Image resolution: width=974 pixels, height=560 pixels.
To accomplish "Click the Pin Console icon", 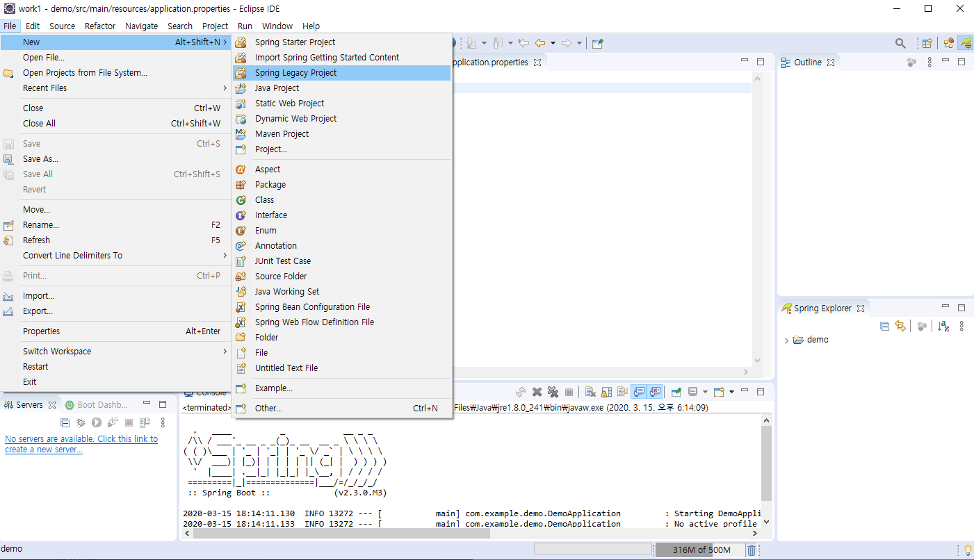I will (676, 392).
